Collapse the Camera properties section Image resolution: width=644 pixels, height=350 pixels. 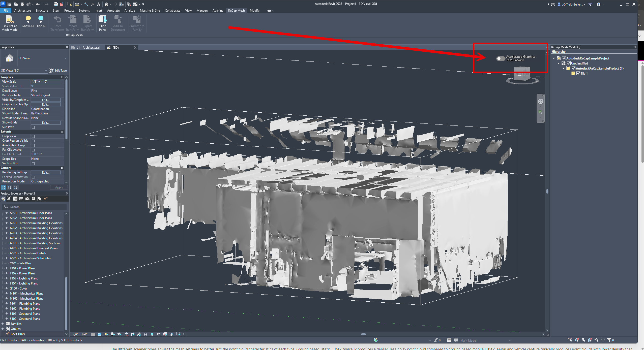click(62, 168)
